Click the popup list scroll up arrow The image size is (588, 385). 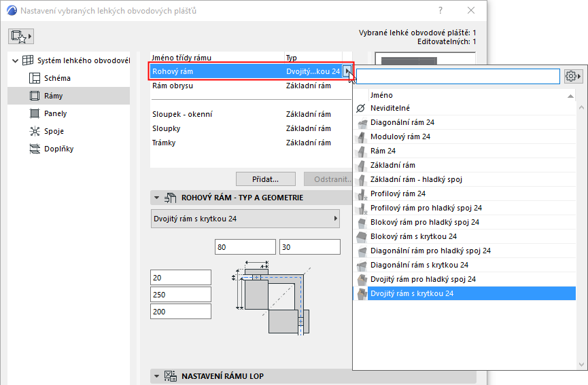(x=581, y=107)
